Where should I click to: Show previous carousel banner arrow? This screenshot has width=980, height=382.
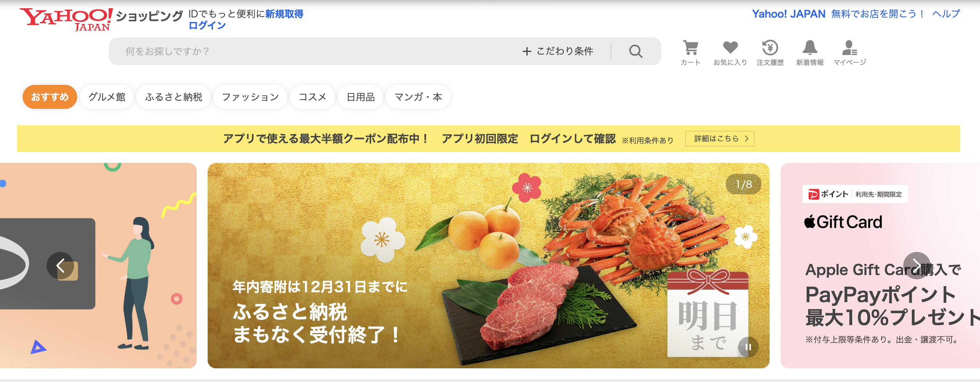coord(60,266)
